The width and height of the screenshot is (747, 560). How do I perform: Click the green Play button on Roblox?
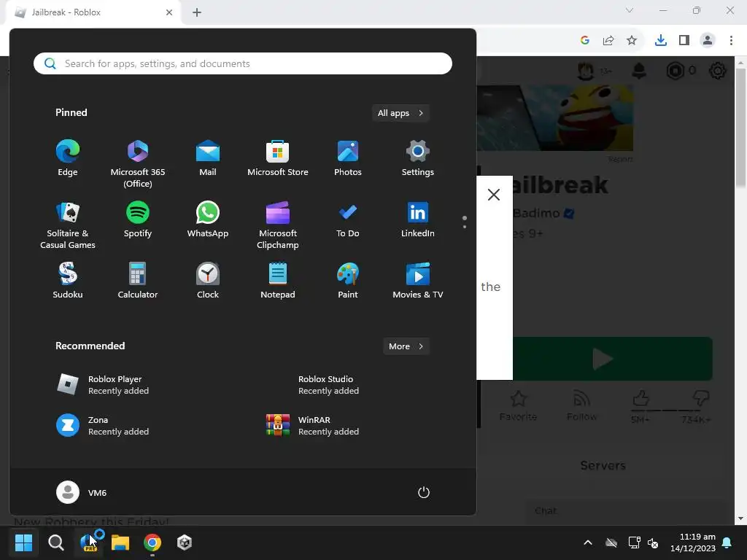pos(612,359)
